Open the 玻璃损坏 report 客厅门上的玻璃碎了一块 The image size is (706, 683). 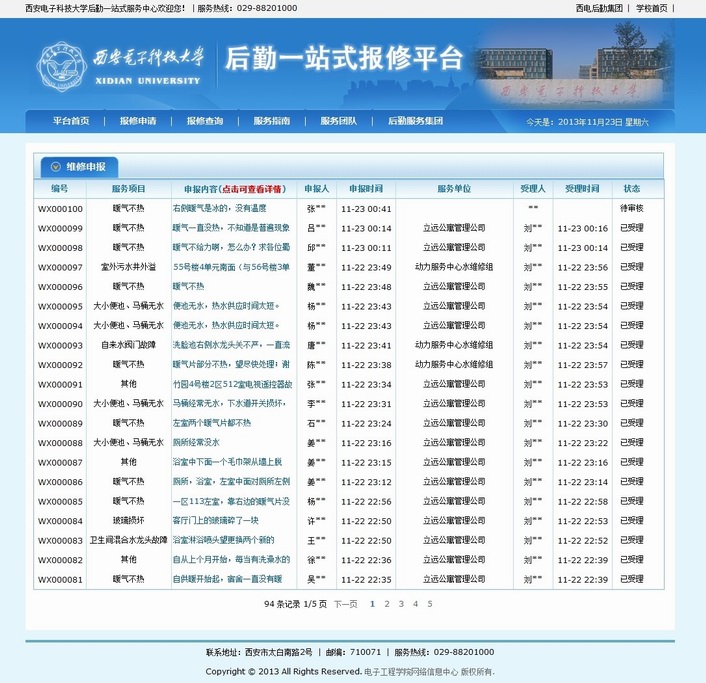(x=215, y=520)
